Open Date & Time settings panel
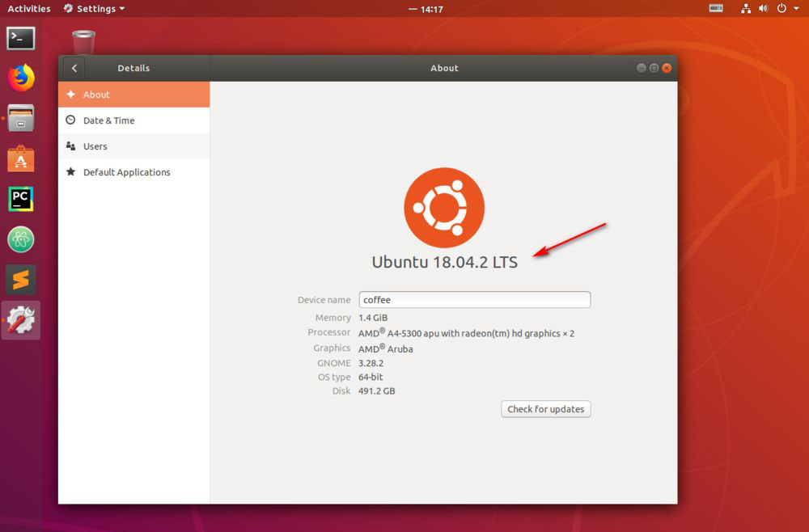The image size is (809, 532). point(133,120)
